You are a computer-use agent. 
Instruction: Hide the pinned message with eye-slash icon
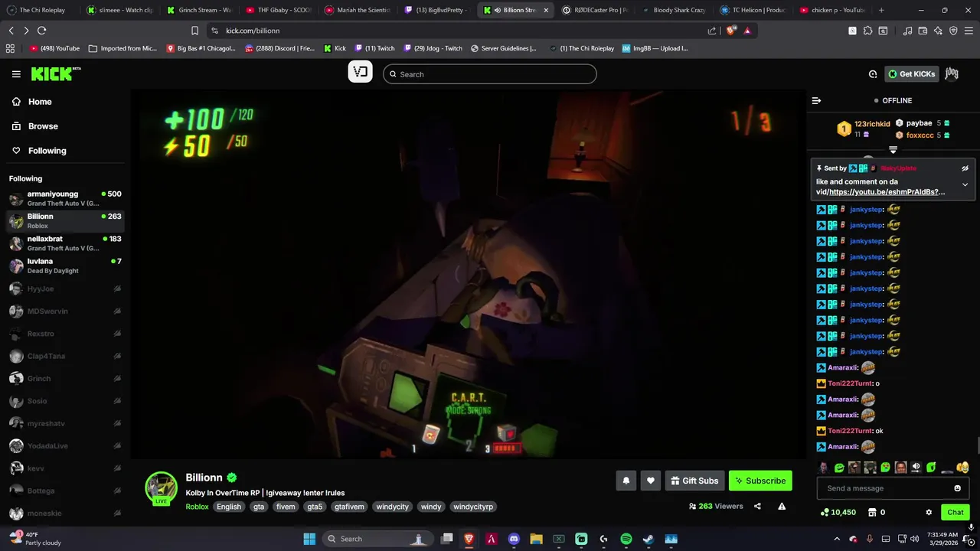coord(965,168)
